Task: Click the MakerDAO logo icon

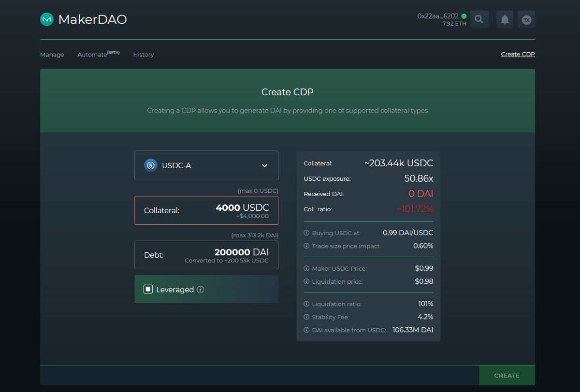Action: click(x=47, y=19)
